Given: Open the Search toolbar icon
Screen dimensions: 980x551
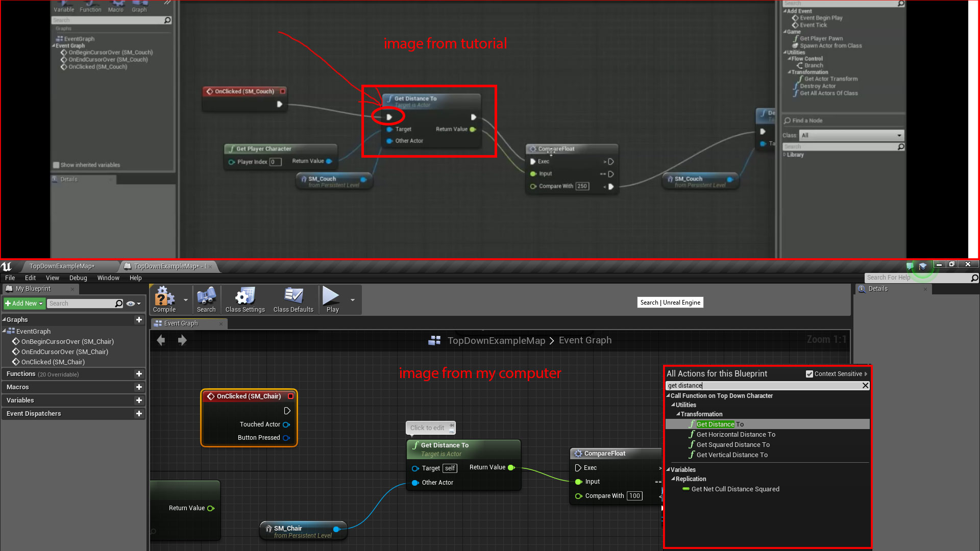Looking at the screenshot, I should pos(206,299).
